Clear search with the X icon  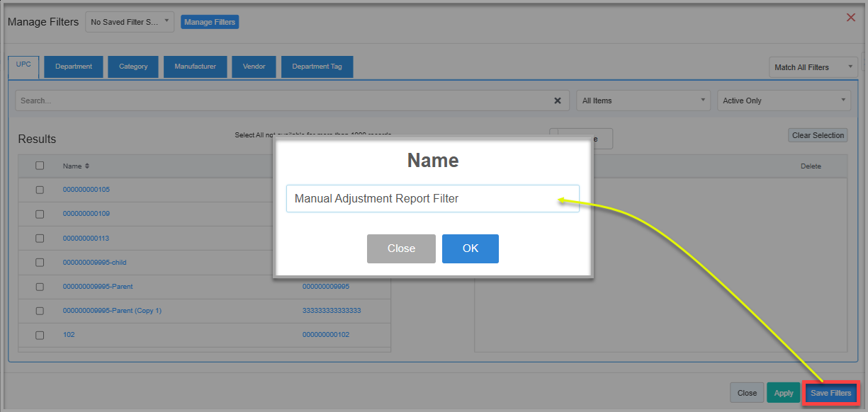[x=557, y=101]
